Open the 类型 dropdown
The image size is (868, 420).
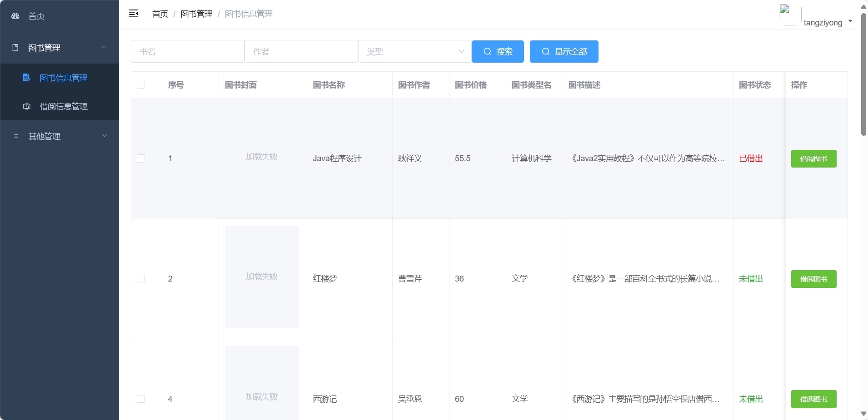tap(415, 51)
